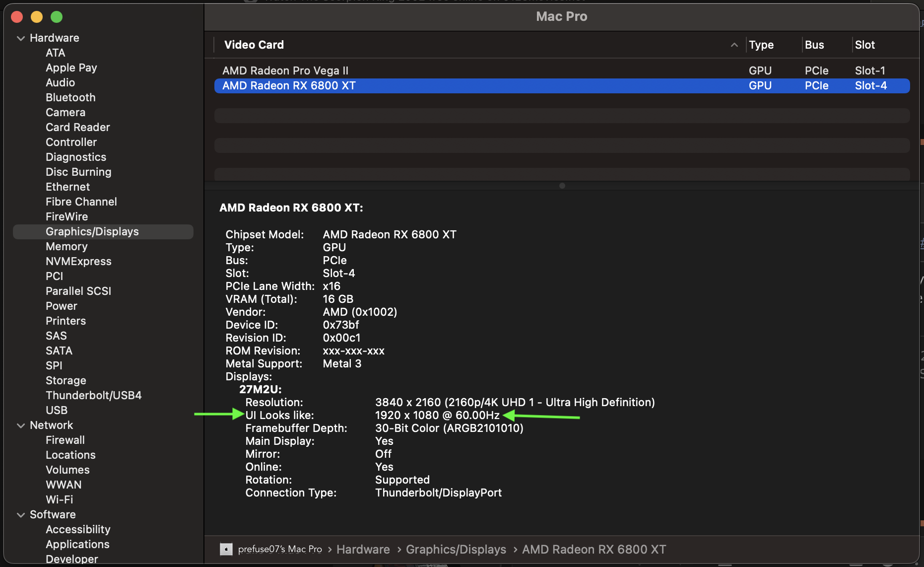This screenshot has width=924, height=567.
Task: Select the AMD Radeon RX 6800 XT row
Action: [289, 85]
